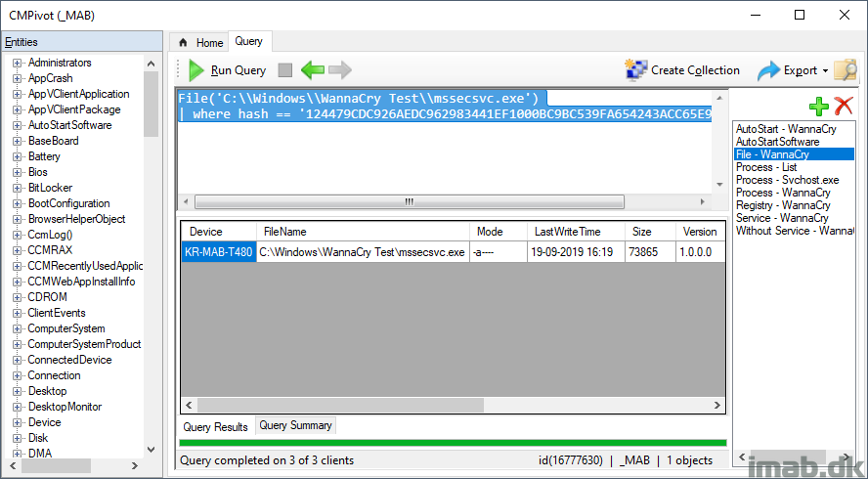The image size is (868, 479).
Task: Expand the Disk entity node
Action: [x=17, y=438]
